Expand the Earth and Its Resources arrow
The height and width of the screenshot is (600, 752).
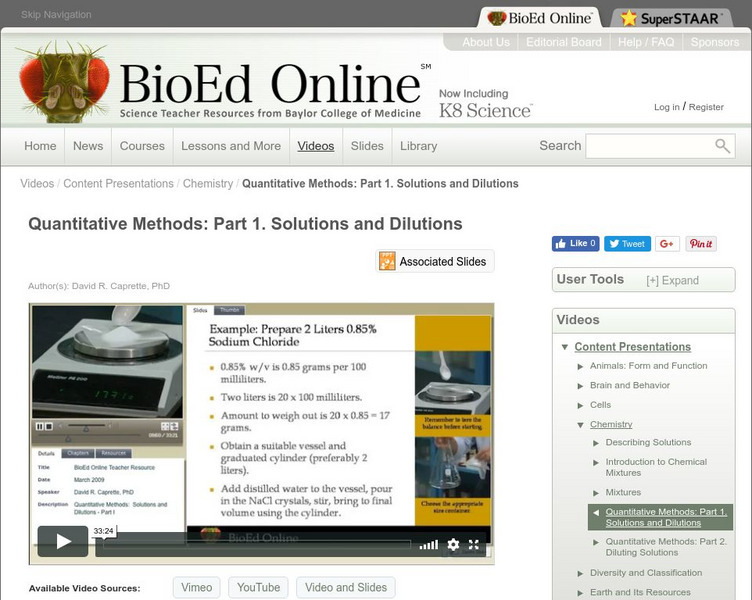pos(580,593)
